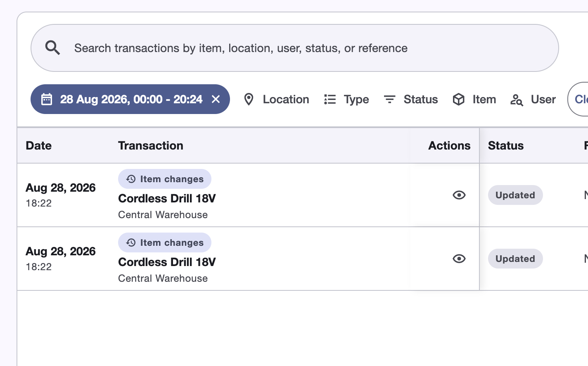The image size is (588, 366).
Task: Click the Transaction column header
Action: (151, 145)
